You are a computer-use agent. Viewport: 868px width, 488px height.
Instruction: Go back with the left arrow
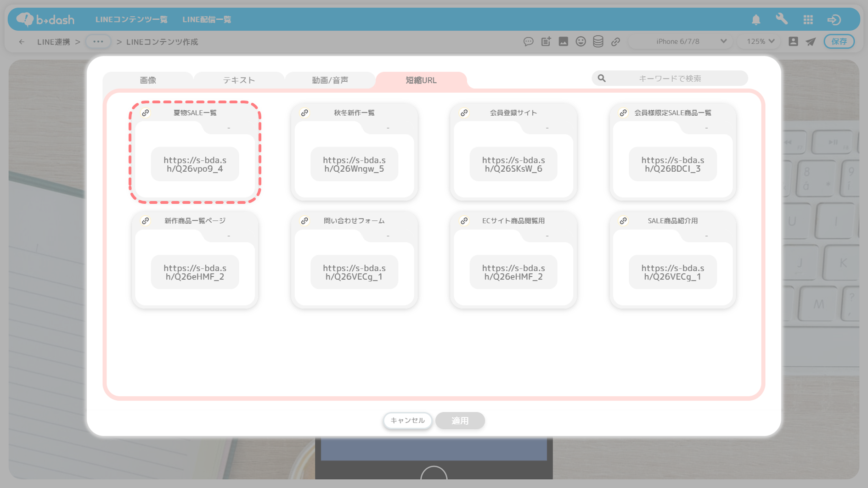(22, 42)
